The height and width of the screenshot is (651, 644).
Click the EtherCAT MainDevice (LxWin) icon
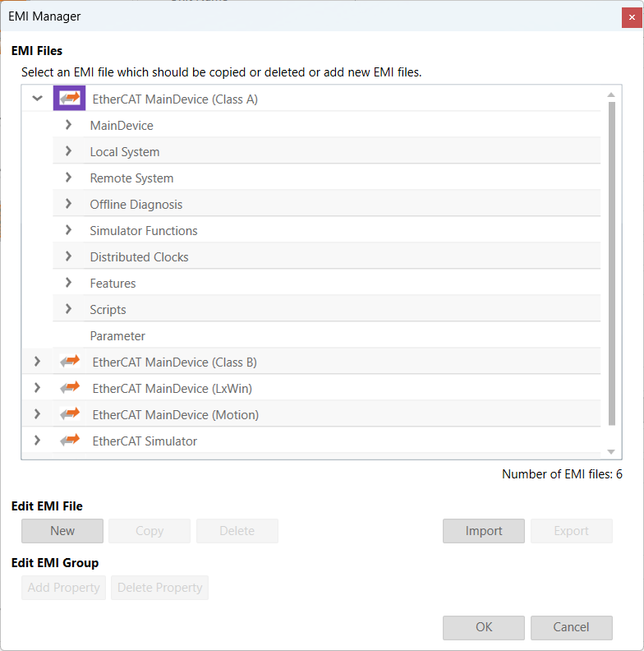(70, 388)
